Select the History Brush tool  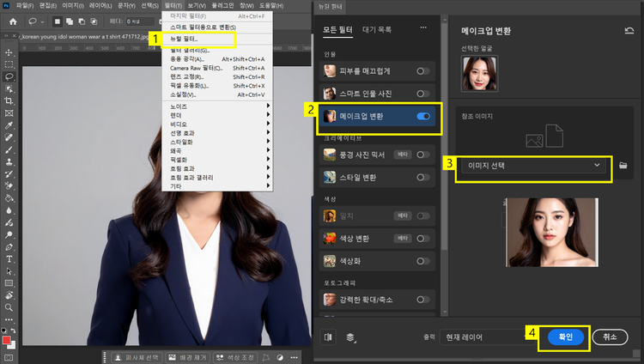click(9, 173)
